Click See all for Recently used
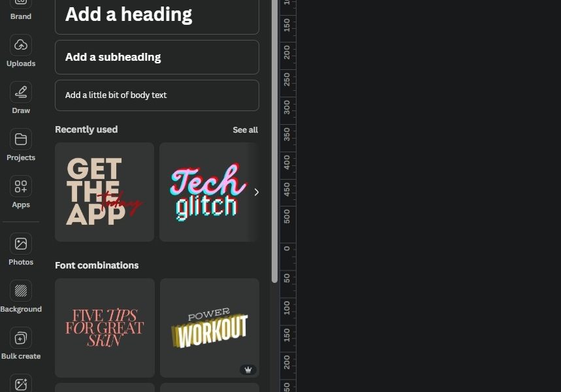This screenshot has height=392, width=561. [245, 130]
